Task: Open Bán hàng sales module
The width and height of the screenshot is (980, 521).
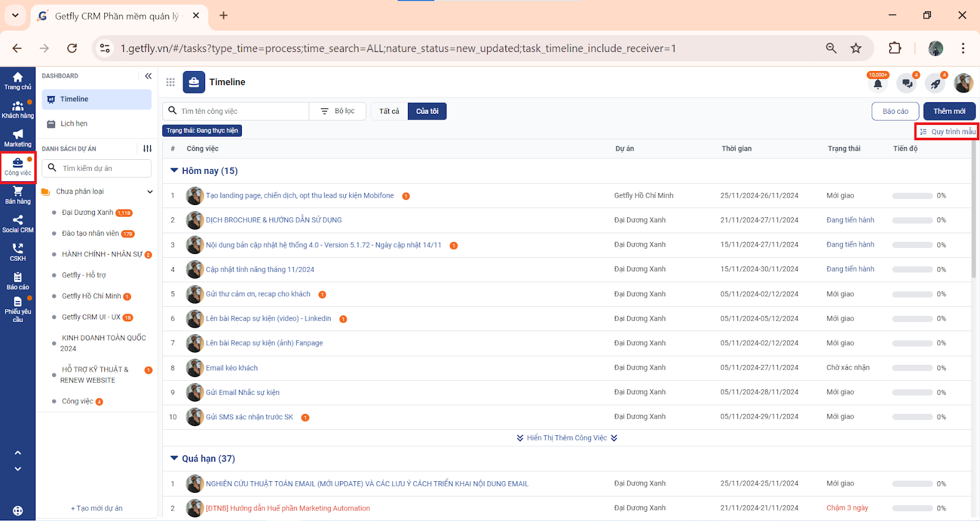Action: pyautogui.click(x=18, y=195)
